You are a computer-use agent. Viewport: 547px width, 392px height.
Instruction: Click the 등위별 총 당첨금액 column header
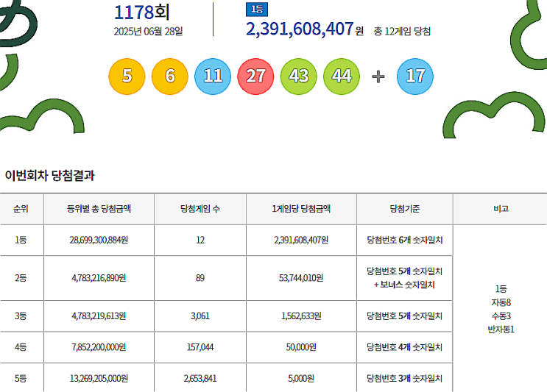(99, 209)
